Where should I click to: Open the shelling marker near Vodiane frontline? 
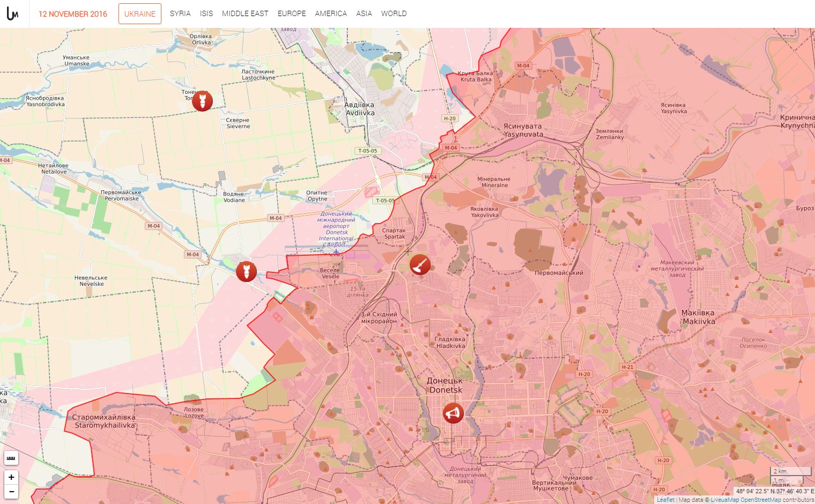(246, 271)
